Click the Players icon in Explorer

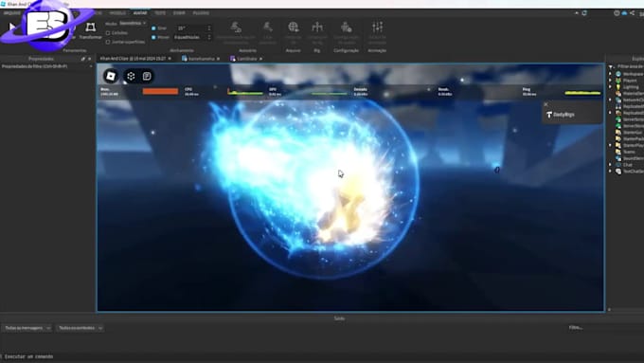(618, 81)
